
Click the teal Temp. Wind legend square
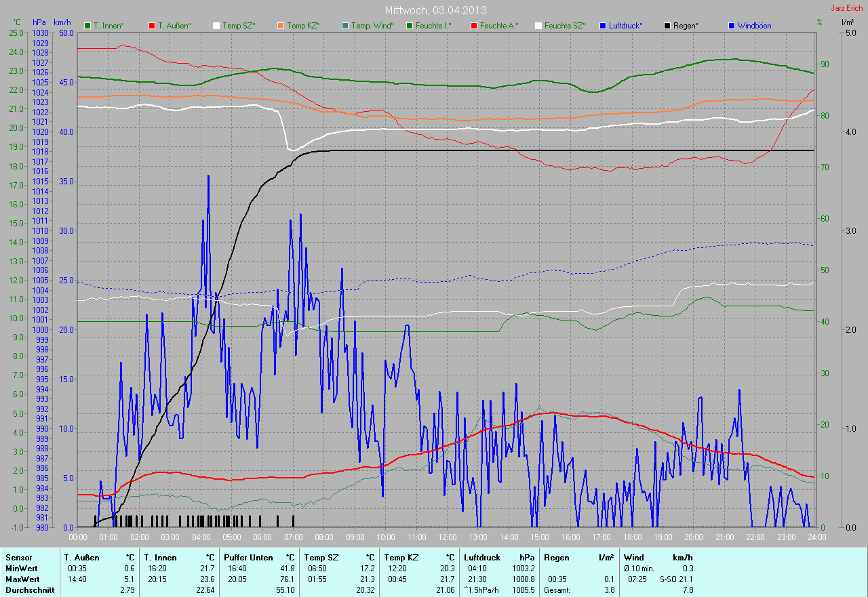point(344,26)
